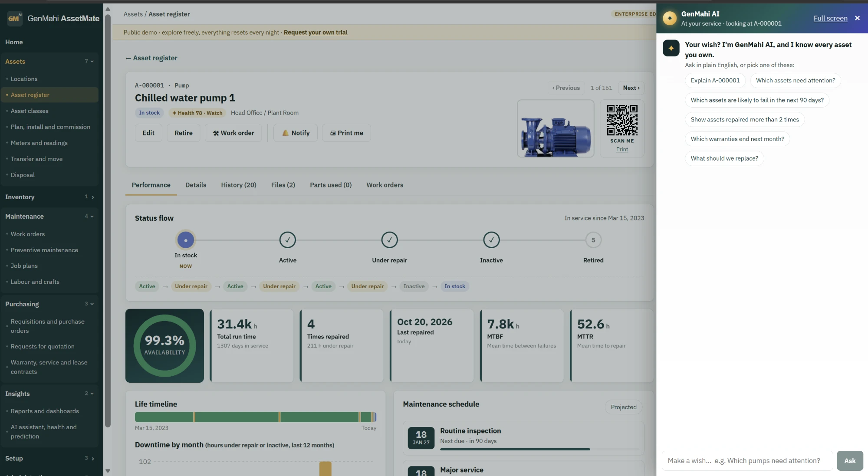Image resolution: width=868 pixels, height=476 pixels.
Task: Click the Ask button
Action: 850,461
